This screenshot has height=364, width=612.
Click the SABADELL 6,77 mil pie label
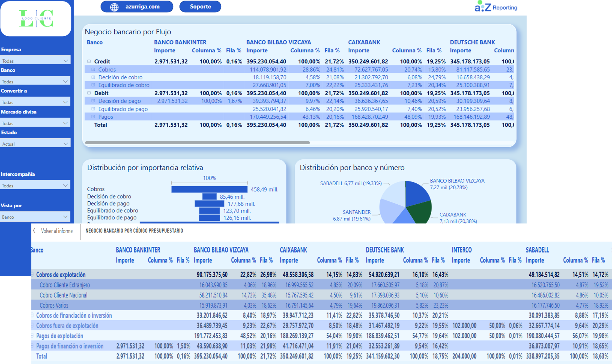351,183
